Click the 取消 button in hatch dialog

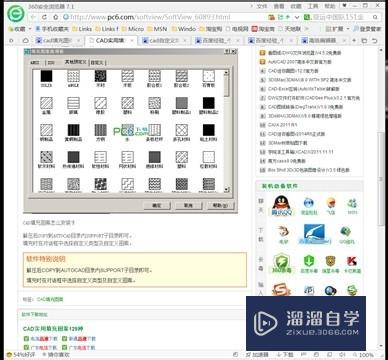[188, 206]
